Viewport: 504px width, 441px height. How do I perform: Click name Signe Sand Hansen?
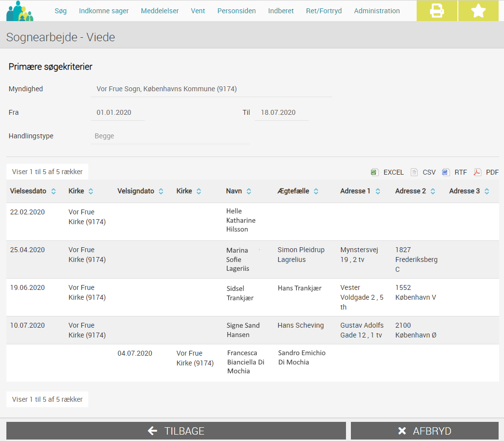(x=243, y=330)
